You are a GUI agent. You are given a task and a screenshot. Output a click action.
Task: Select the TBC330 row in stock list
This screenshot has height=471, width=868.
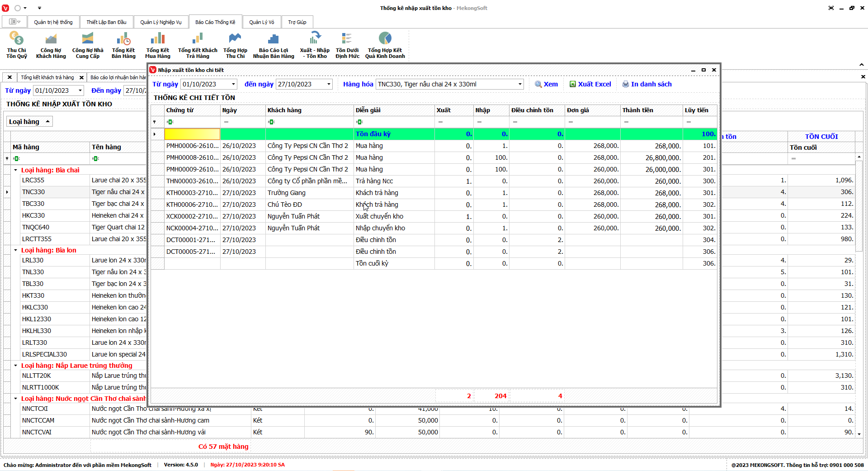[x=33, y=204]
